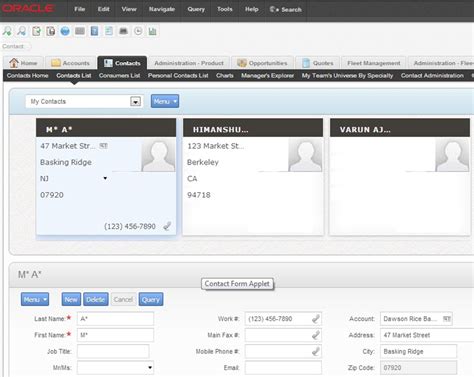This screenshot has height=377, width=474.
Task: Click the Varun Aj contact avatar photo
Action: [x=452, y=155]
